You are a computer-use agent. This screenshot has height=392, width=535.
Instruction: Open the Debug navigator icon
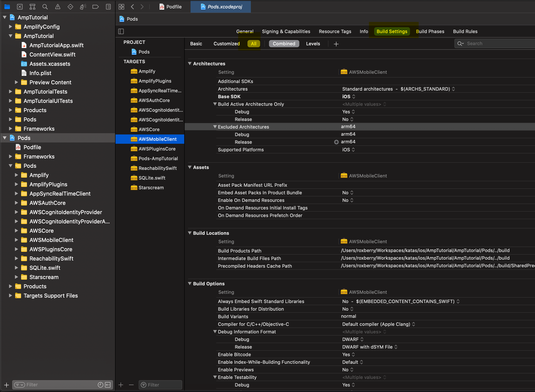pos(83,7)
